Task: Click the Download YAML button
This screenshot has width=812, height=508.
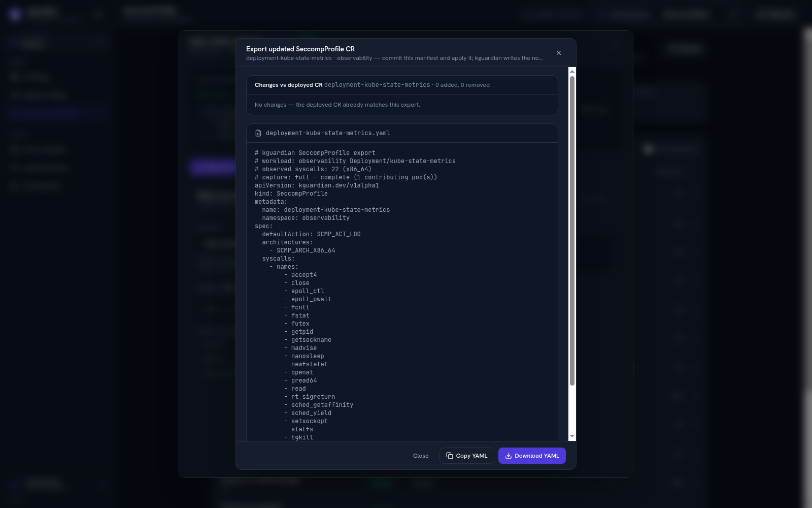Action: pyautogui.click(x=532, y=456)
